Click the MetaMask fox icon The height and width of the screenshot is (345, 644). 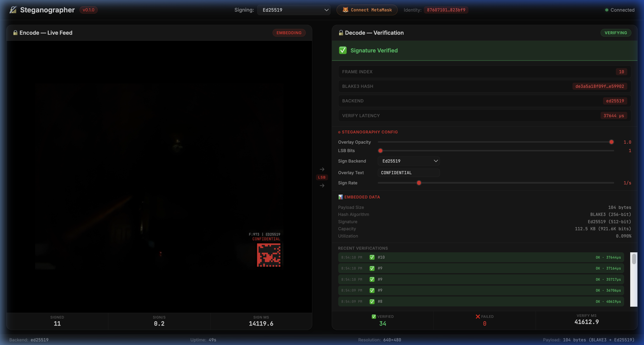click(345, 10)
